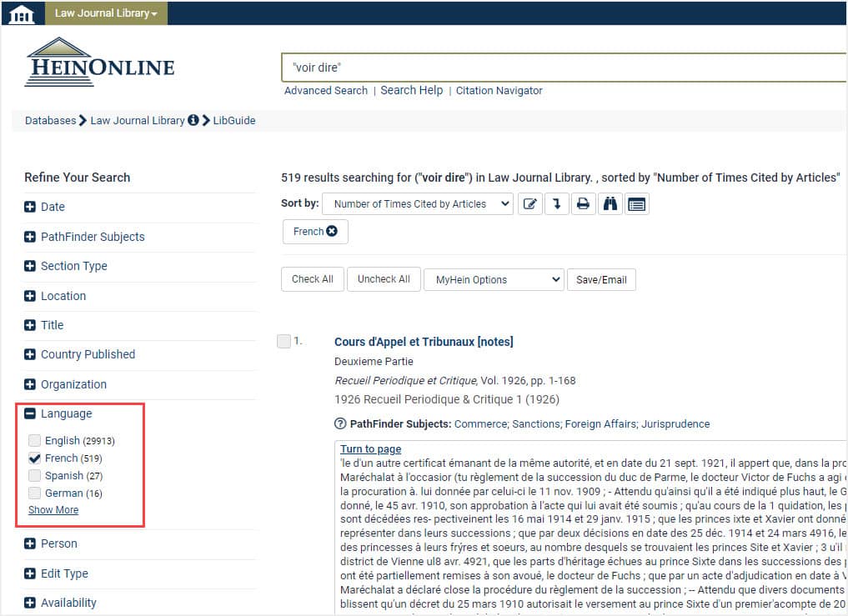The image size is (848, 616).
Task: Click the Commerce PathFinder subject
Action: (x=481, y=424)
